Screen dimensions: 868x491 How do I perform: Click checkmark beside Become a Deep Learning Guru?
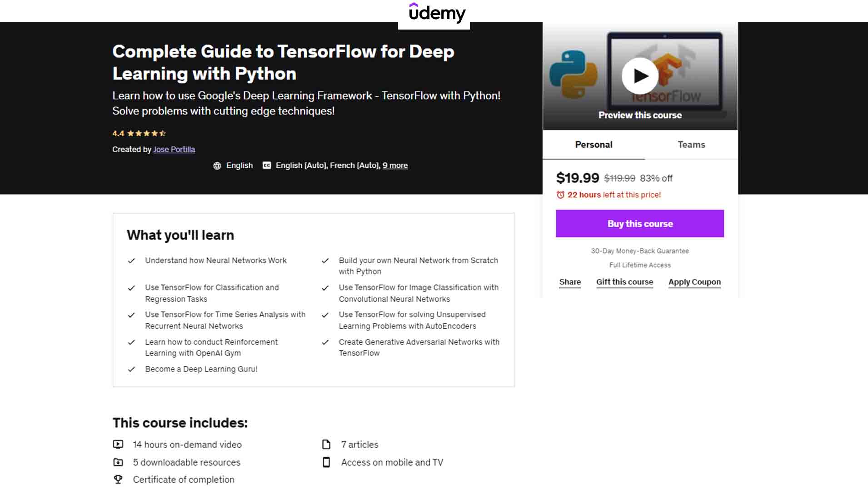tap(131, 369)
